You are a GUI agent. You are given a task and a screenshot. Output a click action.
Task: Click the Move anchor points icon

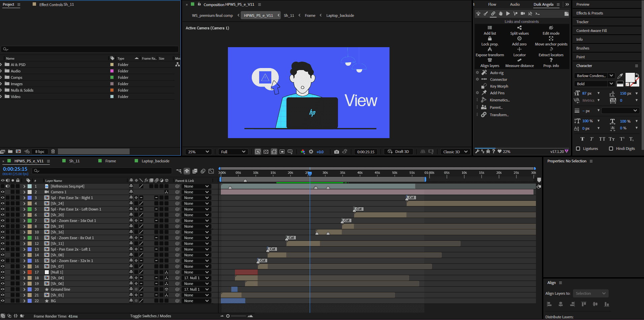[x=551, y=38]
